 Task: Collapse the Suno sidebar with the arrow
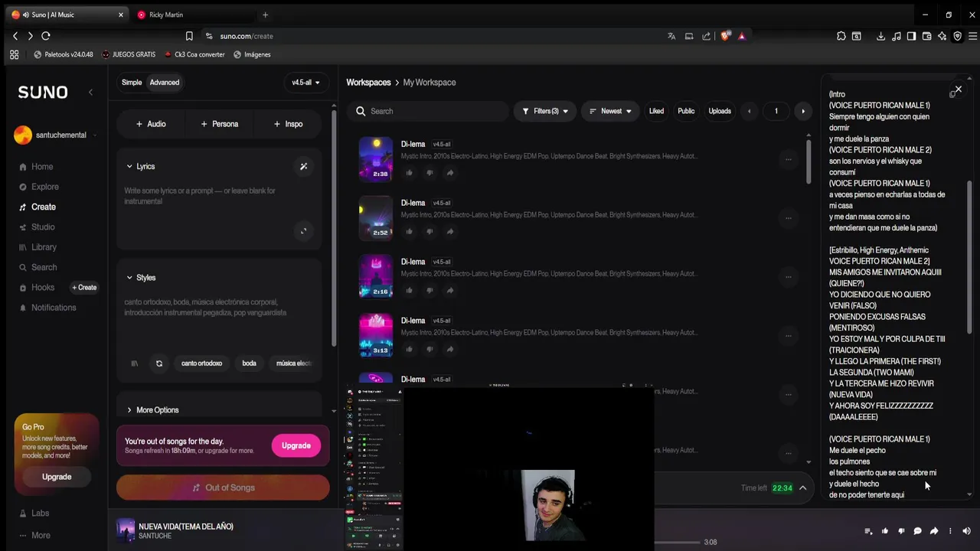click(90, 92)
